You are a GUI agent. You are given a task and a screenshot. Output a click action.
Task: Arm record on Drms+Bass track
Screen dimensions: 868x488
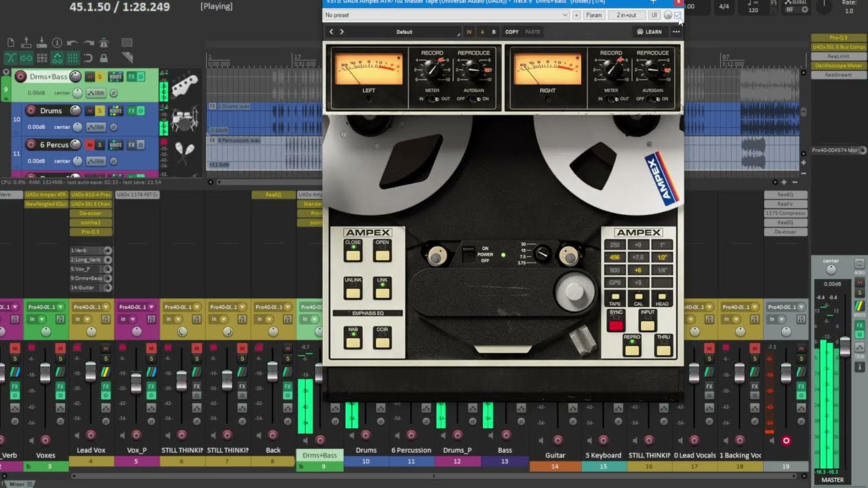point(21,77)
